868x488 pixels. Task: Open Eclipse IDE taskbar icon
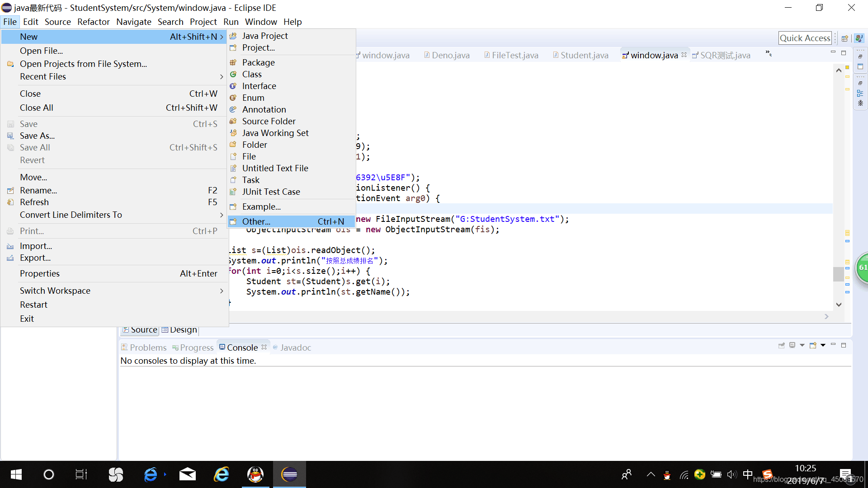pos(289,474)
